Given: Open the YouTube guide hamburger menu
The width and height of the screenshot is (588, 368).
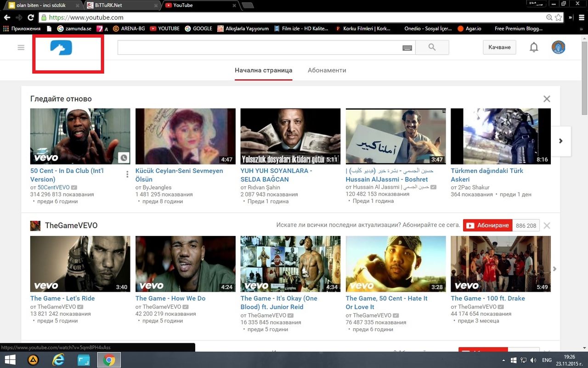Looking at the screenshot, I should [x=21, y=47].
